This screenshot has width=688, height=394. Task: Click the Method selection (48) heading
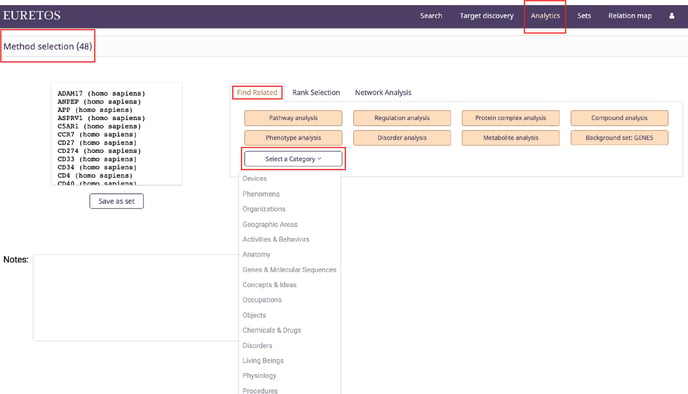point(48,46)
